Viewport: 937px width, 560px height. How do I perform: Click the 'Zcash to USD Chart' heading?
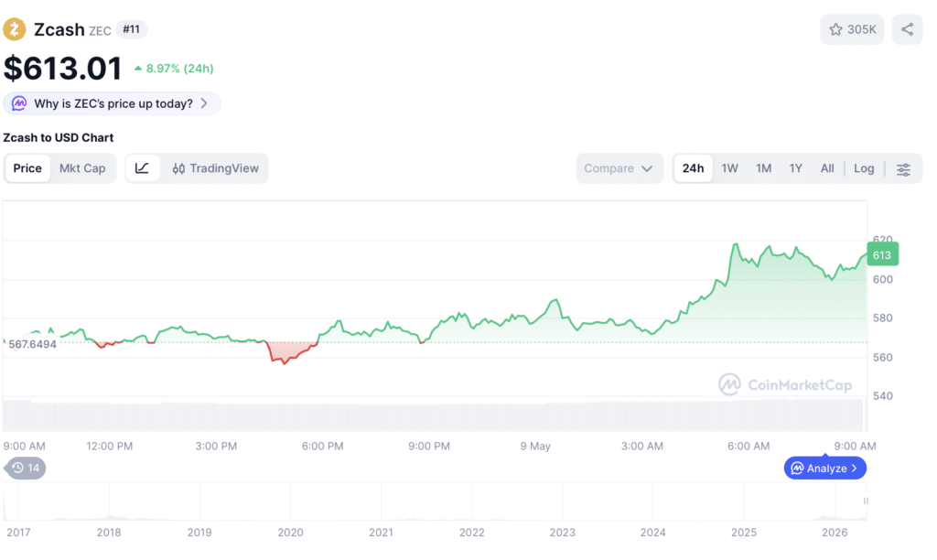(x=58, y=138)
